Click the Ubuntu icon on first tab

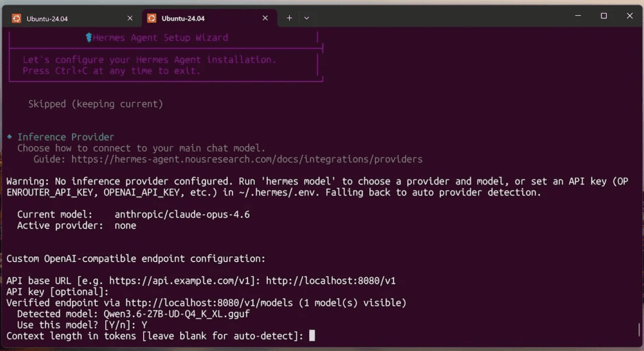(x=16, y=19)
